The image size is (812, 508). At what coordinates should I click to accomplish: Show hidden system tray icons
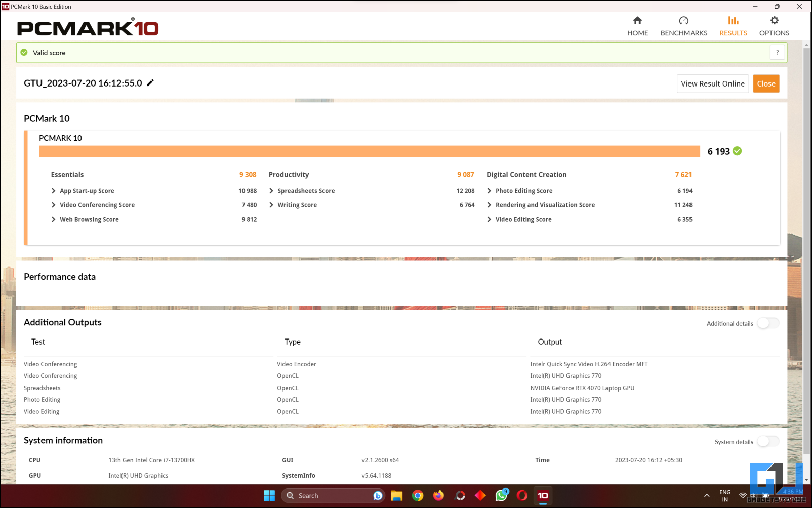[x=707, y=496]
